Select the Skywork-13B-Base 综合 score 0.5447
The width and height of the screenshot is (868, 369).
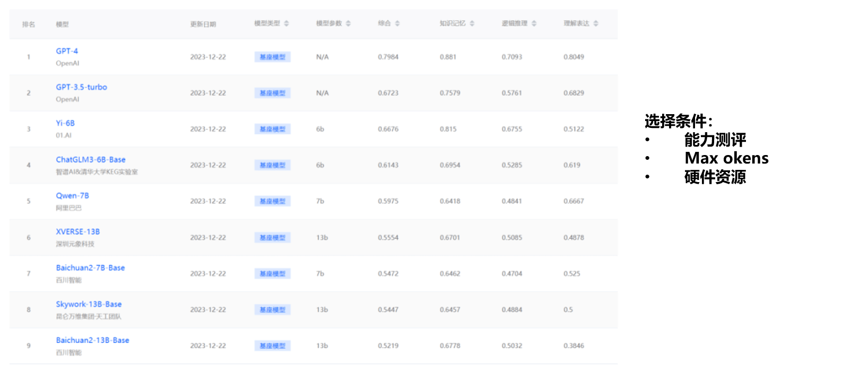(x=388, y=310)
